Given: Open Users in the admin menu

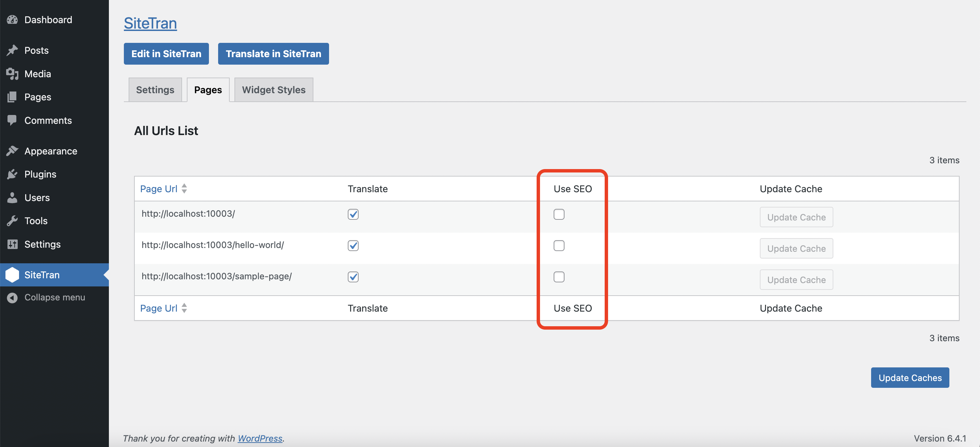Looking at the screenshot, I should [x=54, y=197].
